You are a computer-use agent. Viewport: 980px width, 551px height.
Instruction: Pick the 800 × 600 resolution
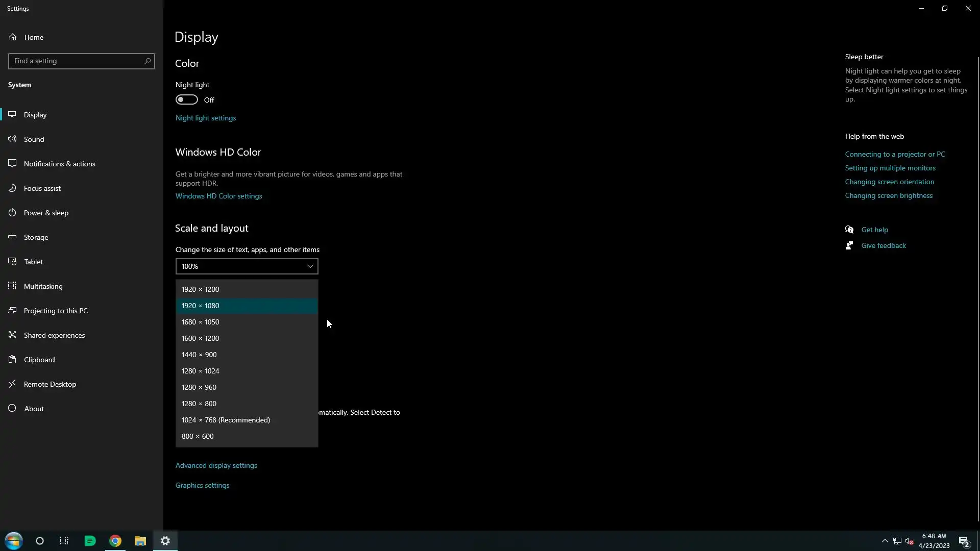(198, 436)
